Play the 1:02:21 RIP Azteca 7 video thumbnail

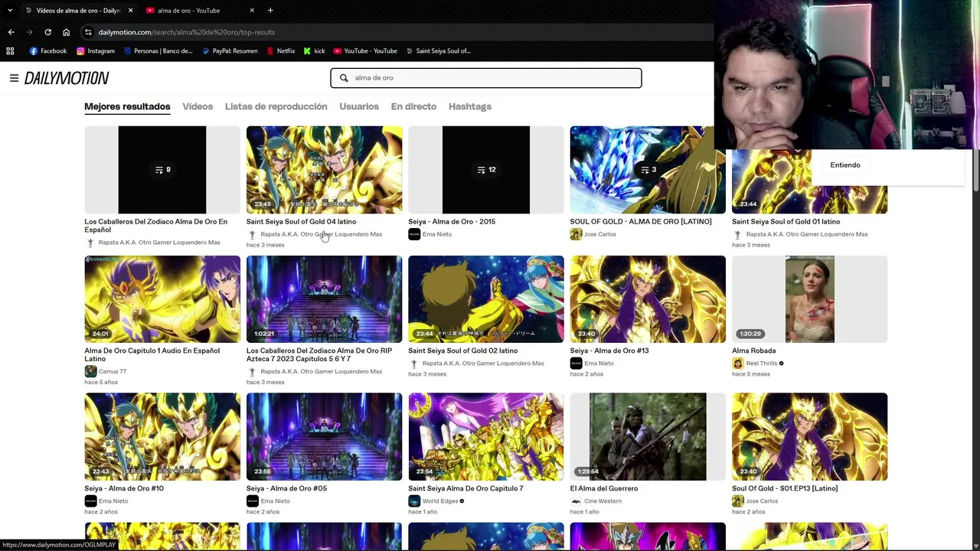pos(324,299)
